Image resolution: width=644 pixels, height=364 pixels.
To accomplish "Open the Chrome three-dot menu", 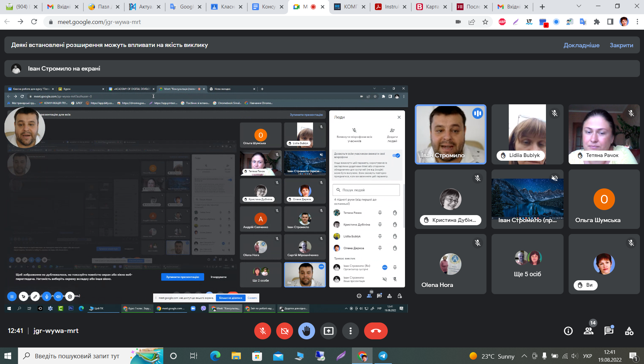I will [637, 22].
